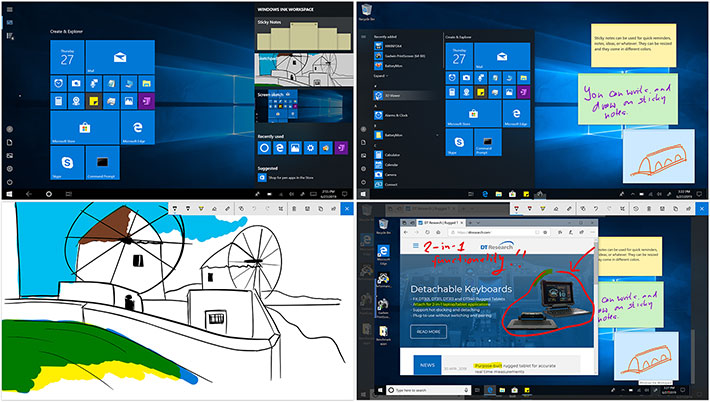Viewport: 710px width, 402px height.
Task: Open the Sticky Notes preview in Ink Workspace
Action: (x=303, y=34)
